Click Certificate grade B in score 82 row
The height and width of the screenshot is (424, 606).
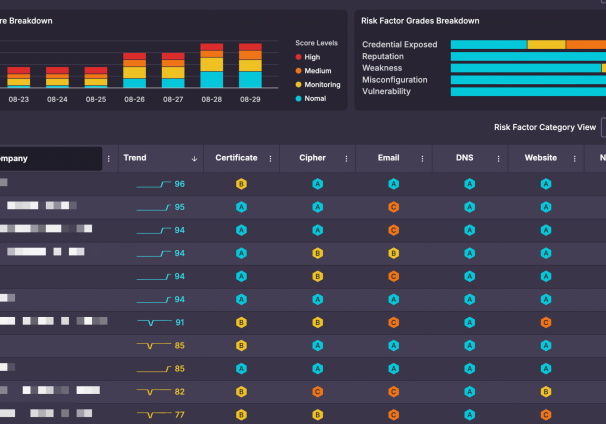click(241, 392)
